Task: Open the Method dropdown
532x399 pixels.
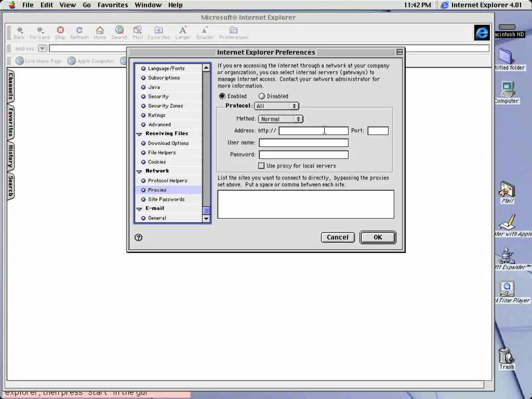Action: pyautogui.click(x=281, y=119)
